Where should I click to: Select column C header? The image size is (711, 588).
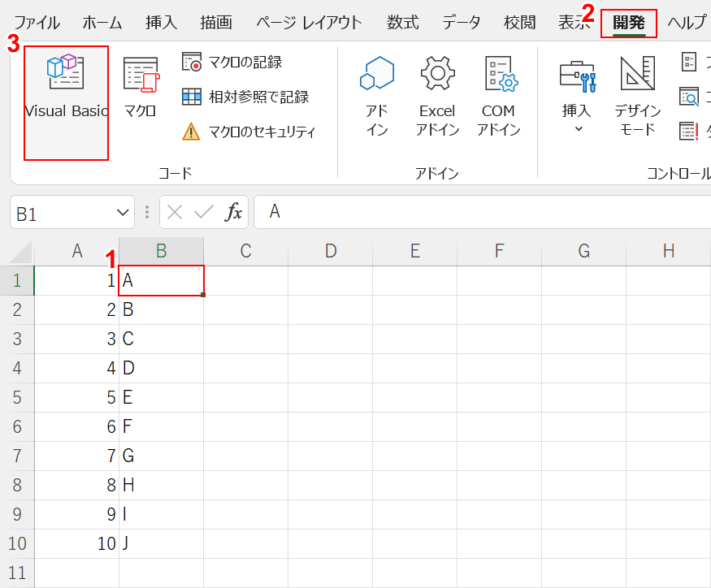(x=245, y=252)
